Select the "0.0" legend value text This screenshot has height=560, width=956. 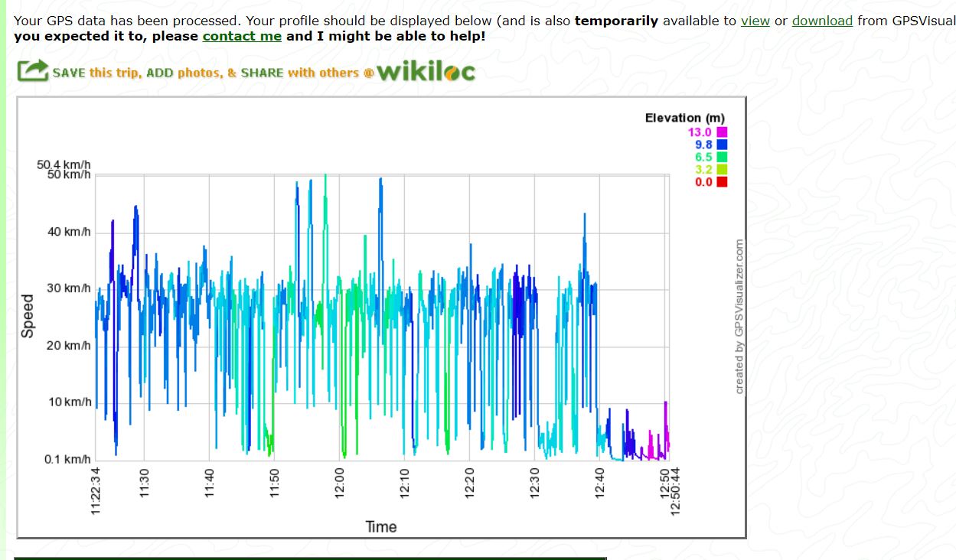pos(703,181)
